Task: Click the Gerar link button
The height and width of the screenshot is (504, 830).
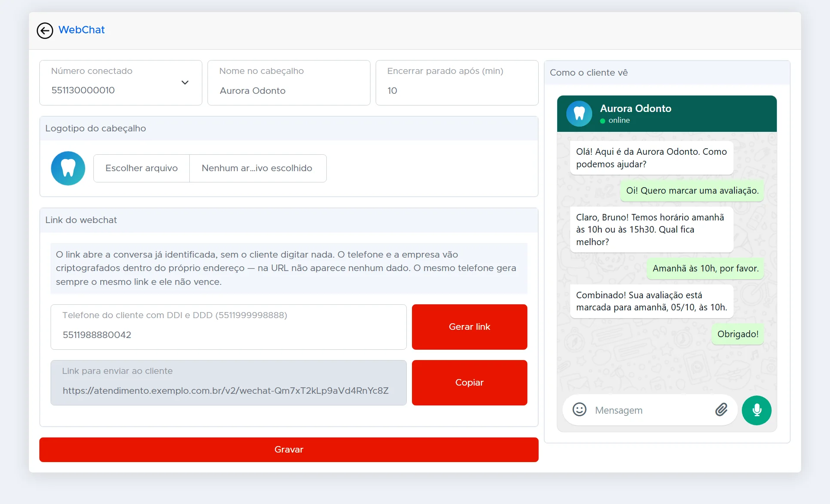Action: (469, 327)
